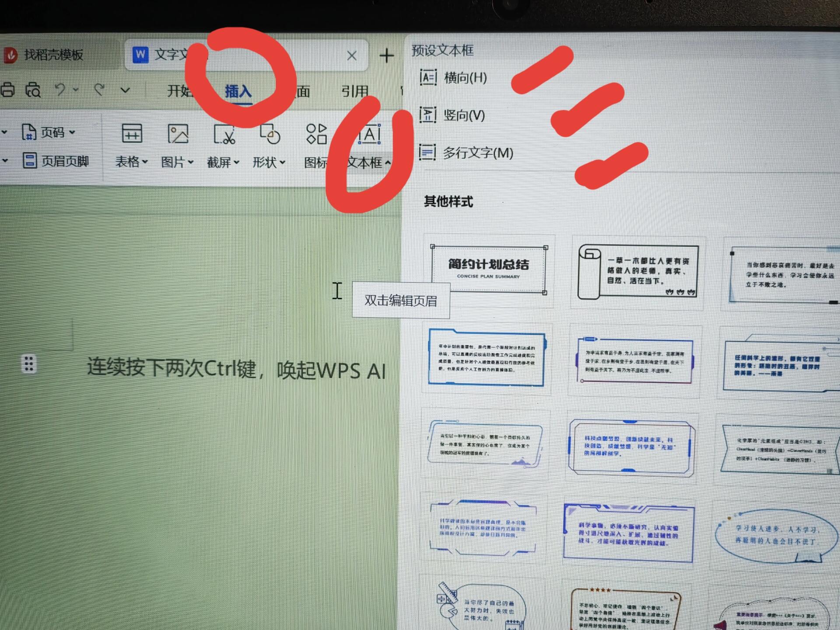Click the paragraph drag handle dots icon
This screenshot has width=840, height=630.
pyautogui.click(x=28, y=364)
